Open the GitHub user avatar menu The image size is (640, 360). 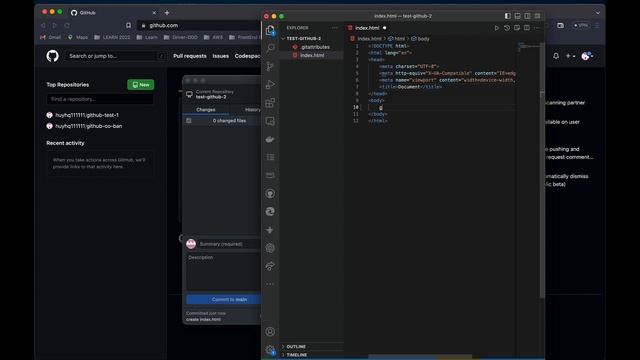point(587,56)
